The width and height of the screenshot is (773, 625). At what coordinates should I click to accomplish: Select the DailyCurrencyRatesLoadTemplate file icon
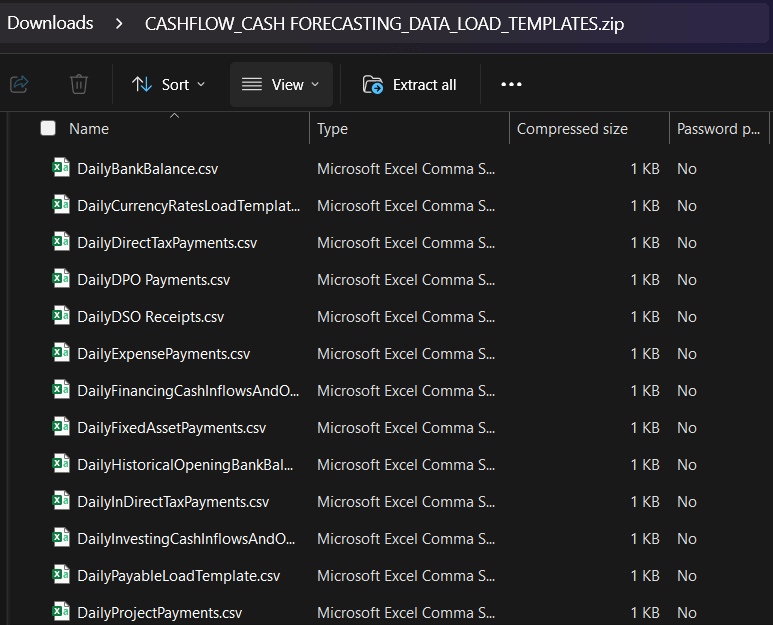tap(61, 205)
